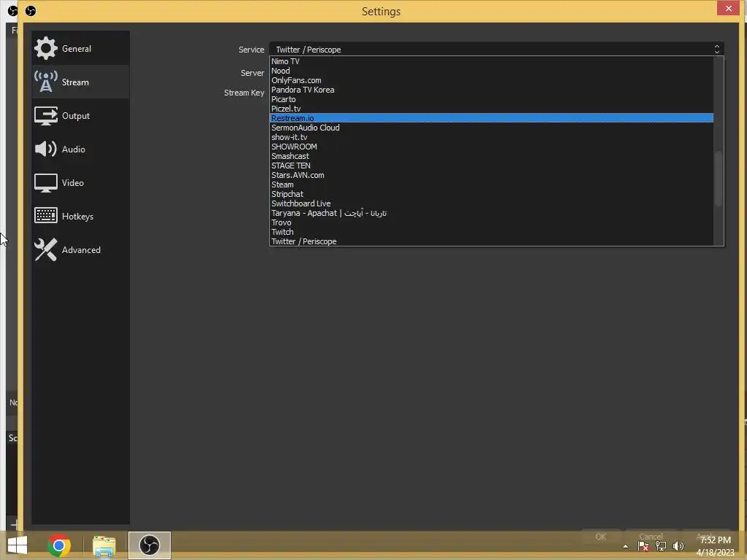Open Output settings icon
The height and width of the screenshot is (560, 747).
[46, 116]
